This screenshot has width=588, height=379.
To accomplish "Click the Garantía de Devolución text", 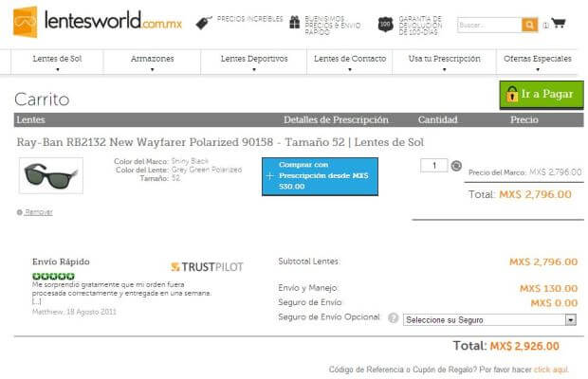I will tap(420, 26).
